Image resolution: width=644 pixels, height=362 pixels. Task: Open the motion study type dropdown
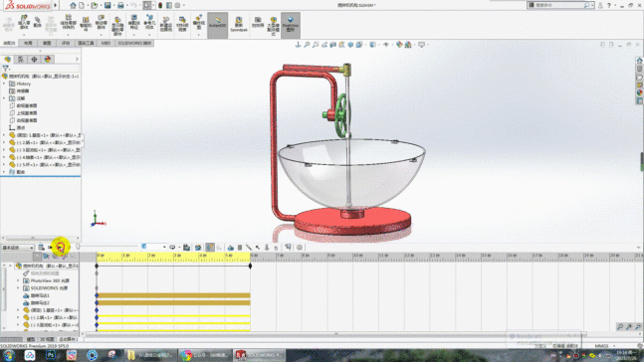pos(18,248)
